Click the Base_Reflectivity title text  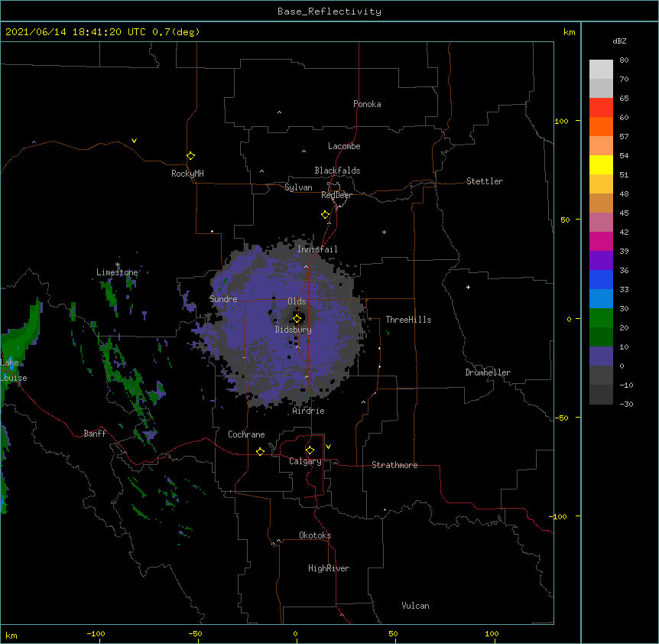[x=329, y=11]
